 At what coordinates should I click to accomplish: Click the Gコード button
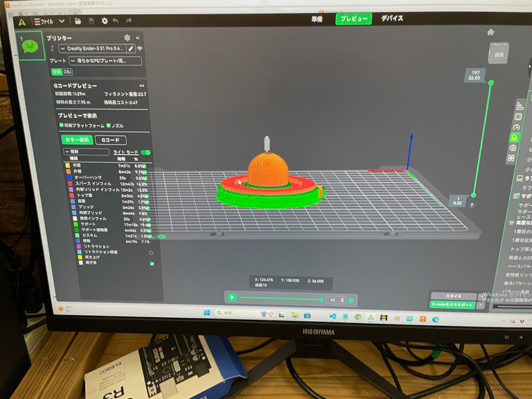(x=111, y=140)
